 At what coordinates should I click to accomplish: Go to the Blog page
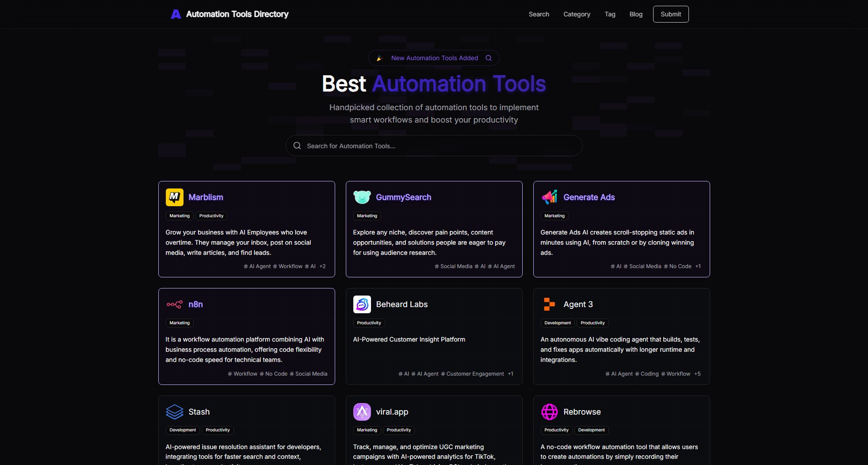(x=636, y=14)
